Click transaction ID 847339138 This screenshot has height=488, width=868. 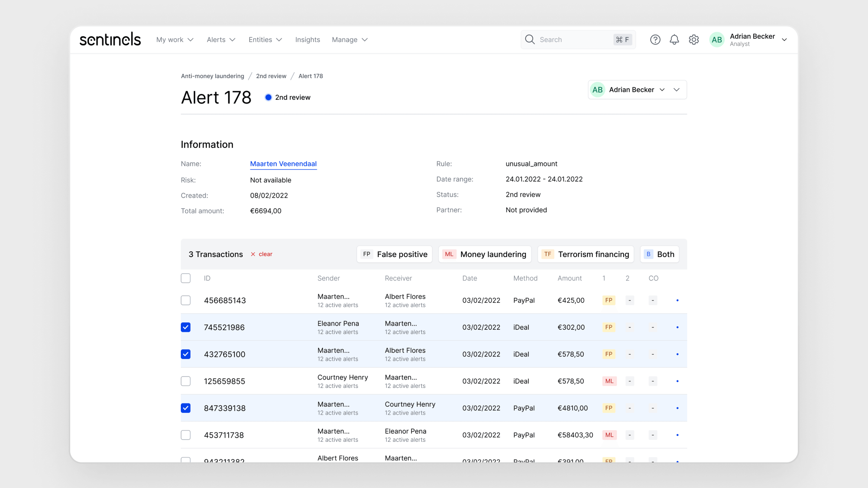[225, 408]
